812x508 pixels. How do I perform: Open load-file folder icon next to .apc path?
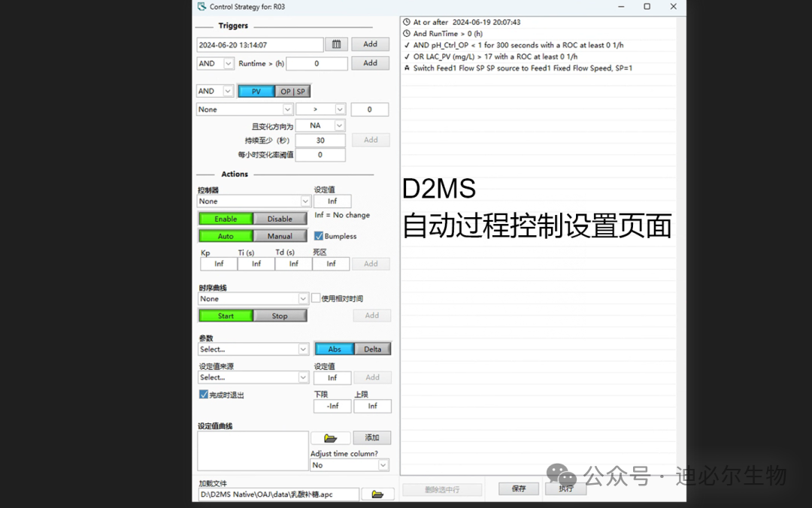377,494
